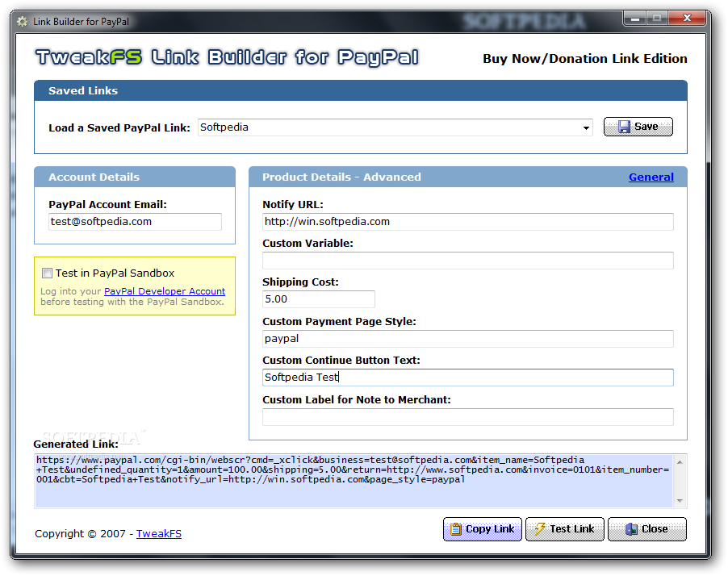Click the Copy Link button
Viewport: 728px width, 576px height.
click(483, 529)
